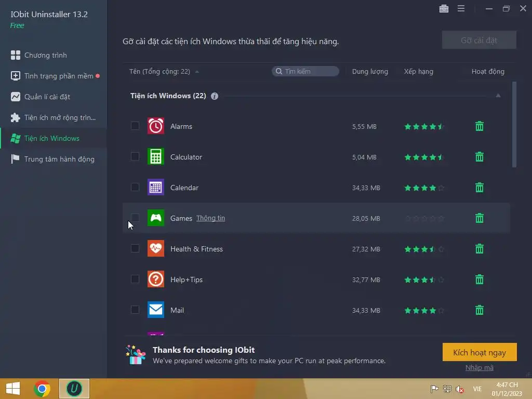Click the Health & Fitness app icon
Screen dimensions: 532x399
[156, 248]
